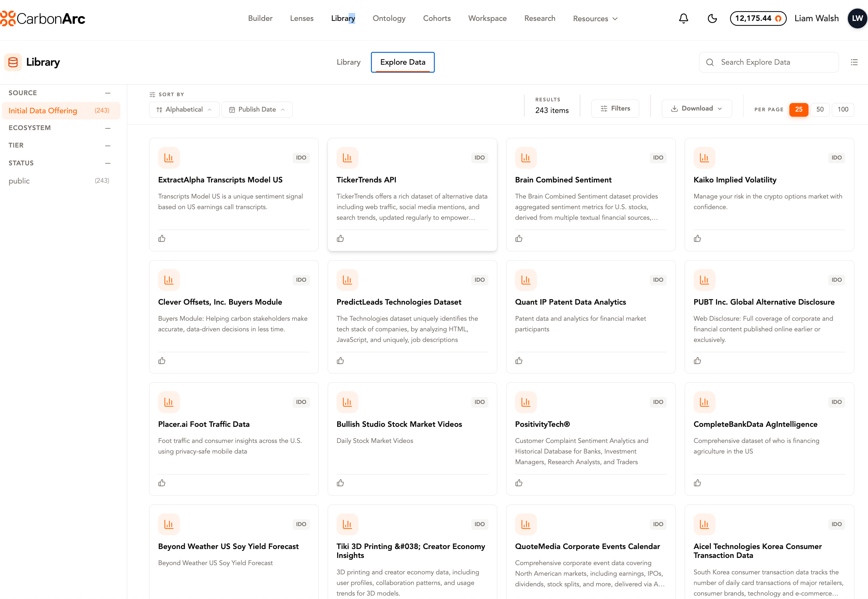This screenshot has width=868, height=599.
Task: Toggle Publish Date sort order
Action: point(257,110)
